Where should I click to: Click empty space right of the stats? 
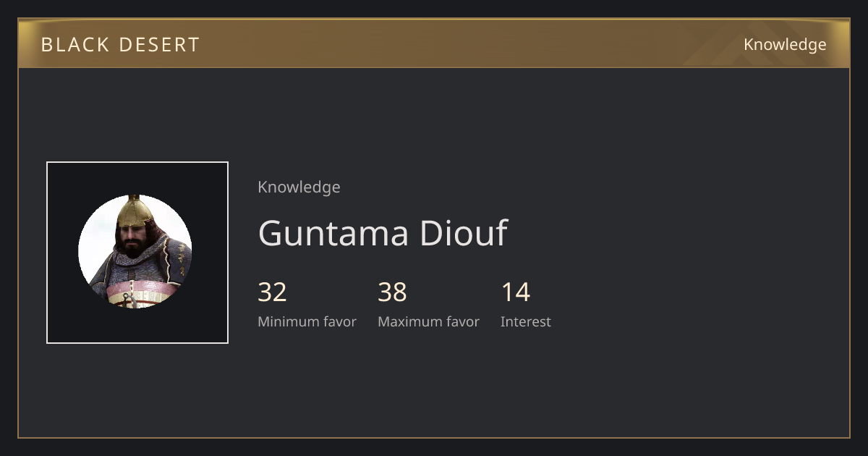click(x=694, y=304)
